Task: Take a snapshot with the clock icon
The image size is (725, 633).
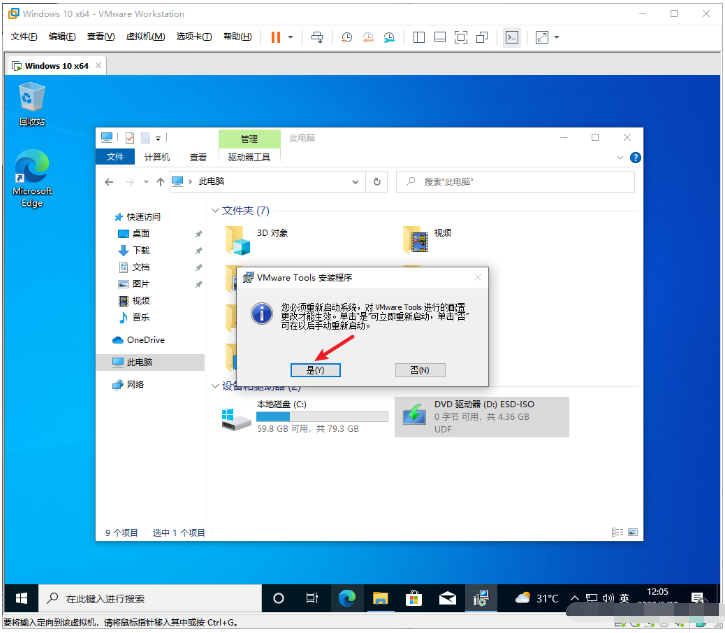Action: [347, 37]
